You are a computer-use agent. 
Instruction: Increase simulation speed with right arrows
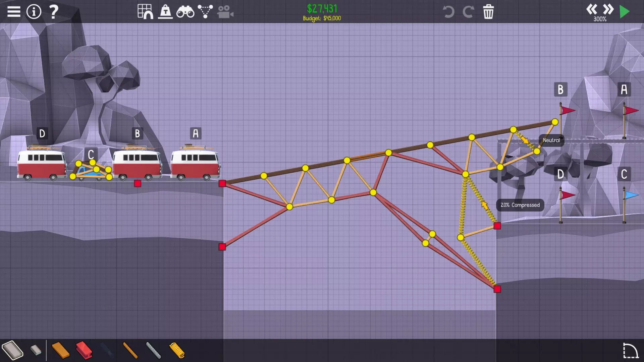[608, 9]
